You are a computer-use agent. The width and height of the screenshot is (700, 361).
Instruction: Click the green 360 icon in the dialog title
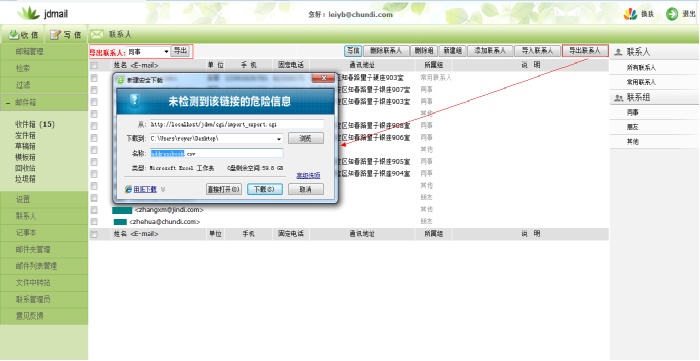tap(121, 80)
